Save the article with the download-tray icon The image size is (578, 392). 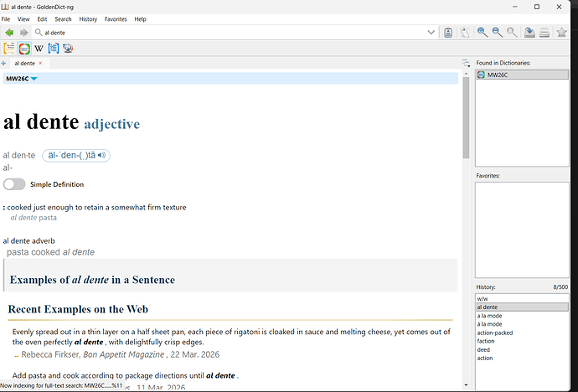pos(529,33)
